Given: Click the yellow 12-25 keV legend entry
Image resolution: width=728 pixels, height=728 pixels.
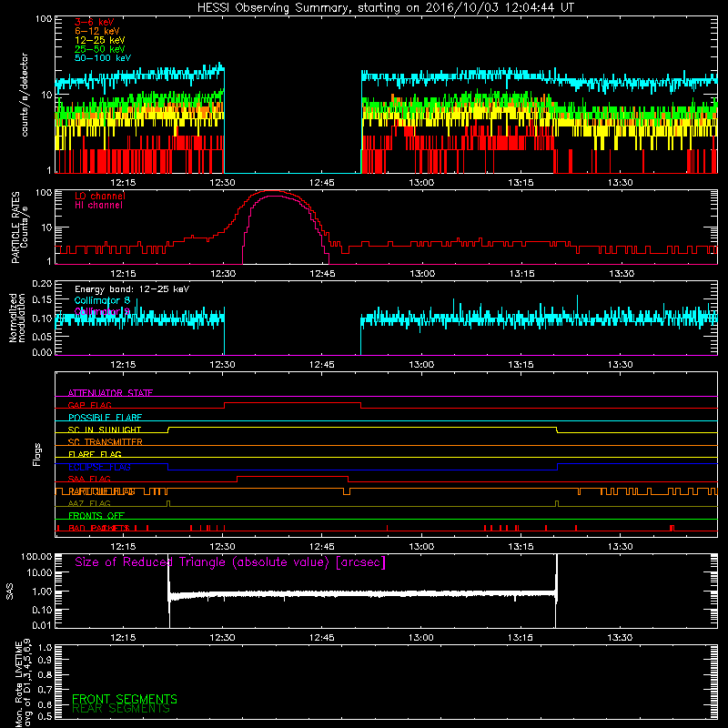Looking at the screenshot, I should 100,40.
